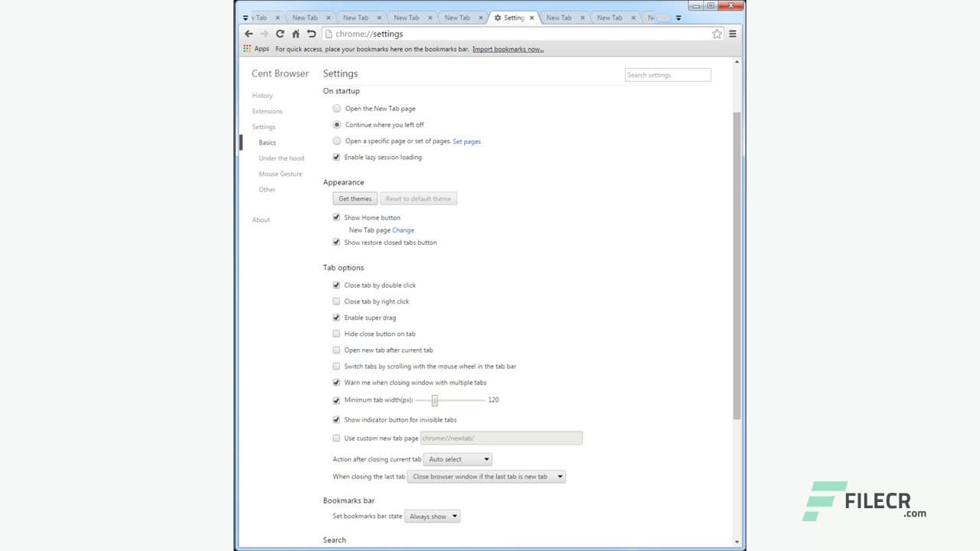The width and height of the screenshot is (980, 551).
Task: Open the When closing the last tab dropdown
Action: pos(487,476)
